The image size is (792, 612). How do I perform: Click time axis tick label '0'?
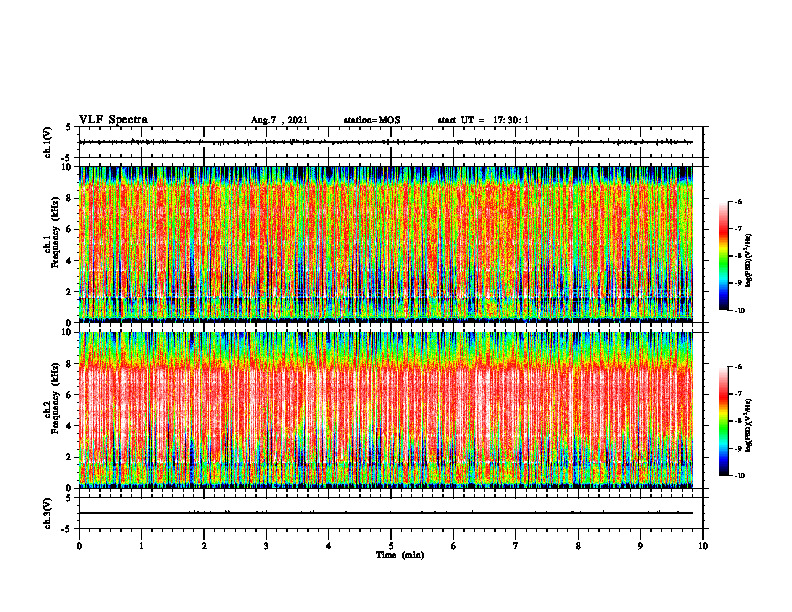[79, 546]
